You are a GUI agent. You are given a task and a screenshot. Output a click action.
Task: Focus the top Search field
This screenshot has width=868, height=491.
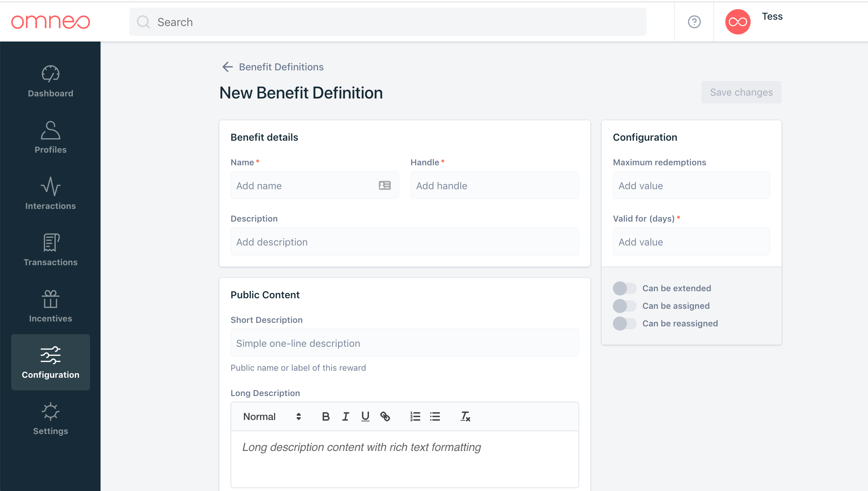[x=388, y=22]
